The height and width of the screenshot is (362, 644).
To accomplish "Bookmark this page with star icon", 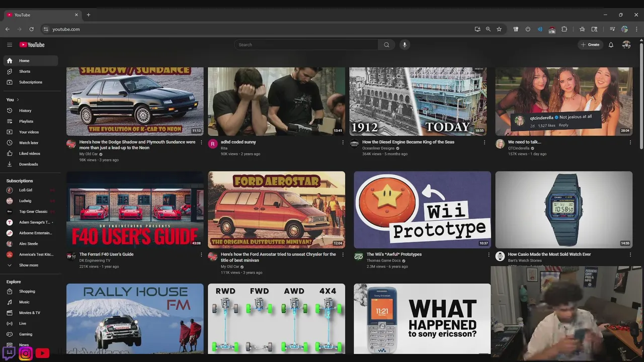I will tap(499, 29).
